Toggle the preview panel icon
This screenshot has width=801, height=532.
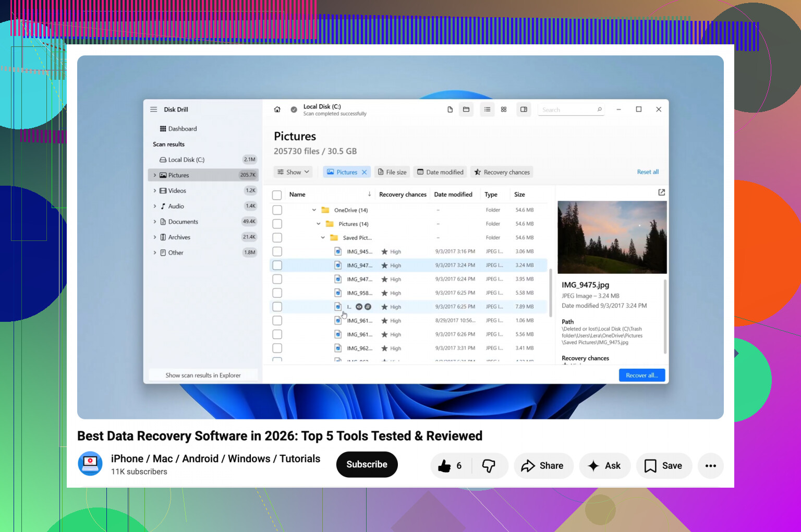pos(524,110)
